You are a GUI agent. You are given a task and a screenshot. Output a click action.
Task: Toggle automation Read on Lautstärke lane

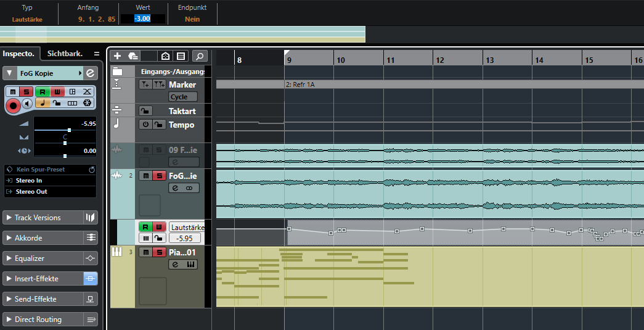[145, 227]
